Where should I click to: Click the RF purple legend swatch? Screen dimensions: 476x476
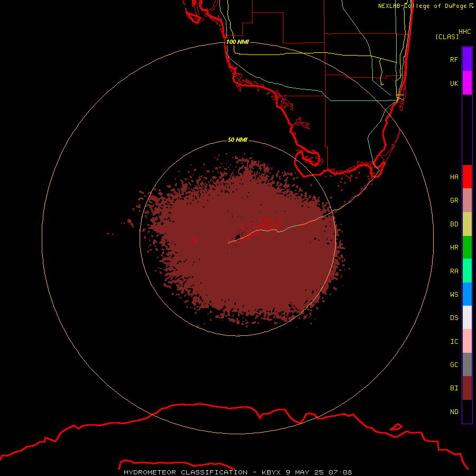[x=467, y=59]
